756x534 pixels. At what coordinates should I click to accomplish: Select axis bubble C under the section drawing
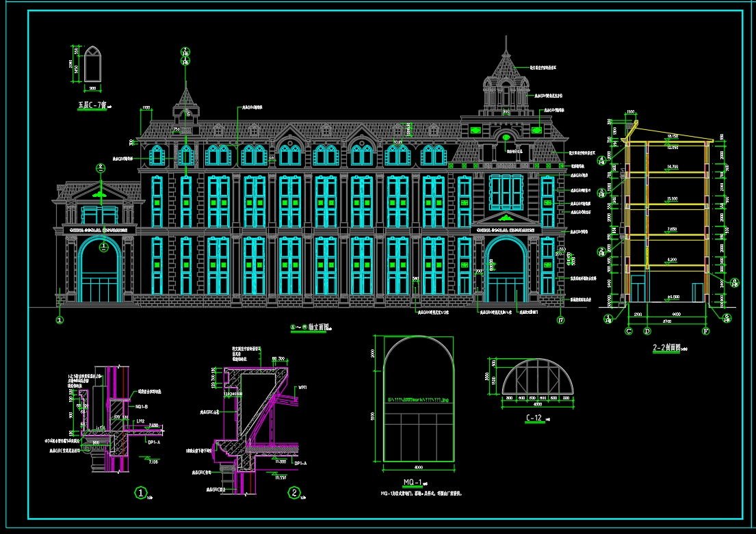pyautogui.click(x=628, y=332)
